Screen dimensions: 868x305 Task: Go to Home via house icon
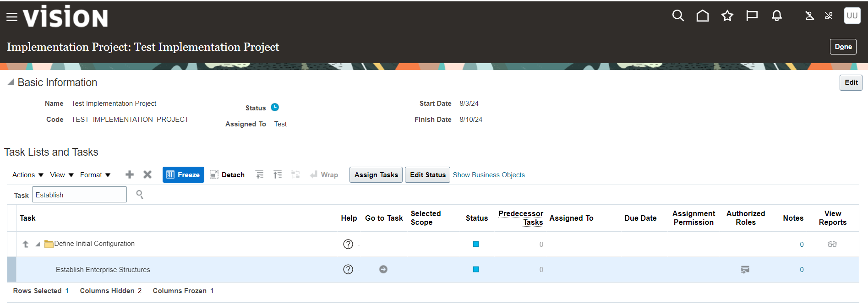coord(702,16)
